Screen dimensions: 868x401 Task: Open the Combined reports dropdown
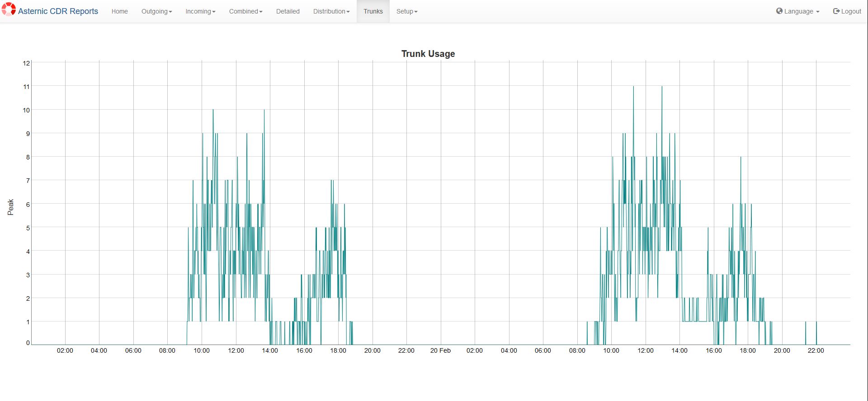(x=245, y=11)
